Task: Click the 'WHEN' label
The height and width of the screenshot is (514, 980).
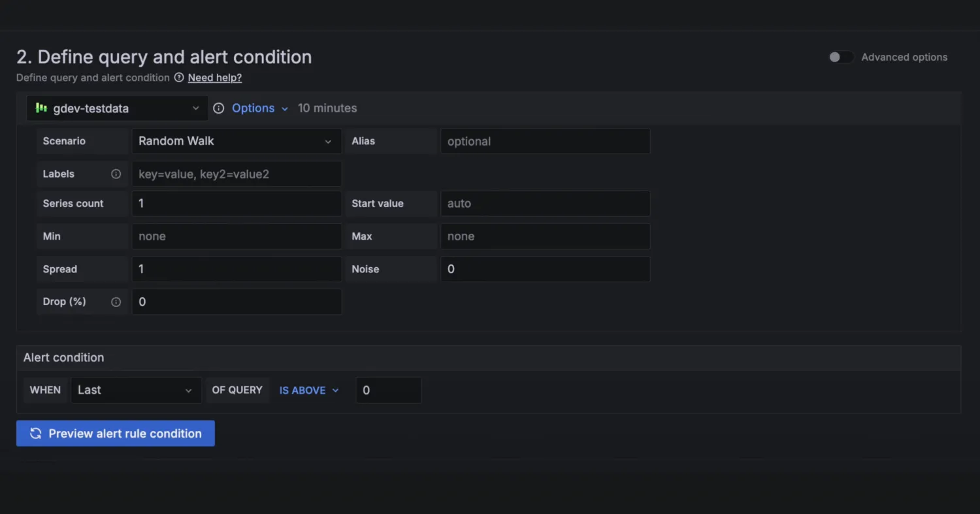Action: (x=45, y=390)
